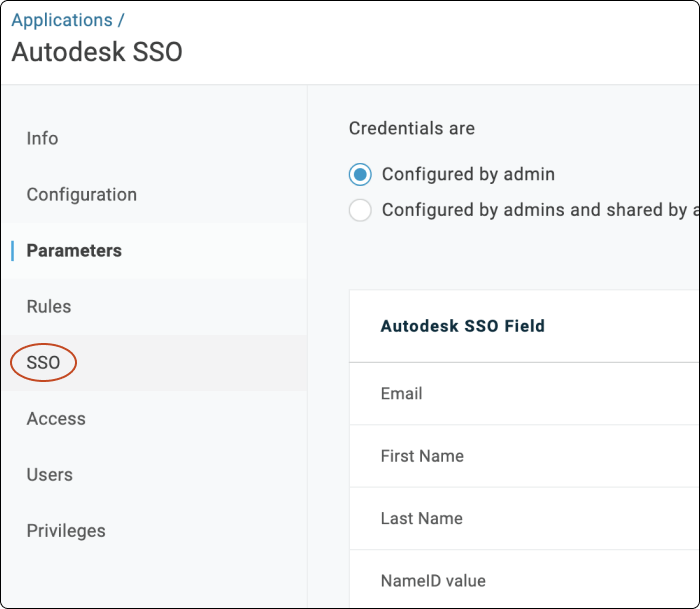Navigate to the Privileges tab
700x609 pixels.
(x=66, y=531)
